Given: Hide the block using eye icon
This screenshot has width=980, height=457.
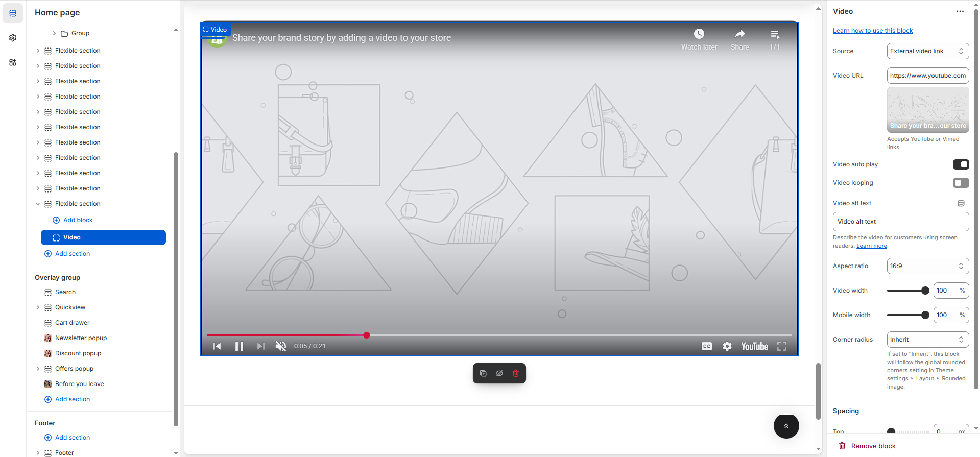Looking at the screenshot, I should coord(499,373).
